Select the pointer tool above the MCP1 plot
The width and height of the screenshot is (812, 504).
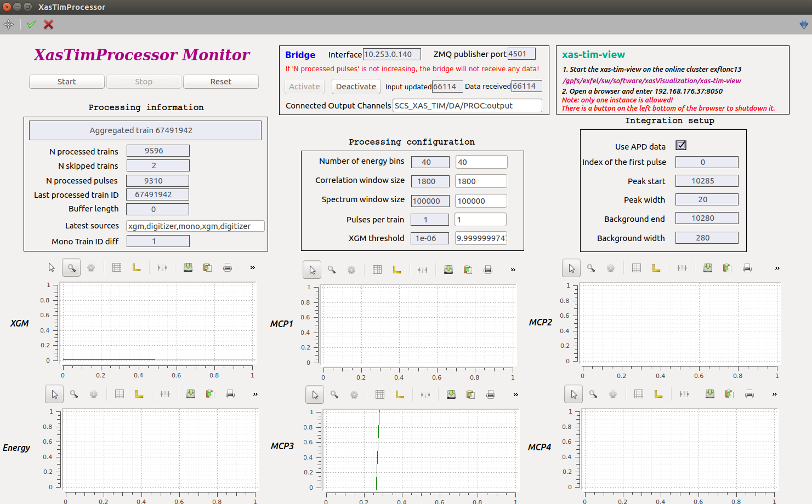pyautogui.click(x=313, y=270)
